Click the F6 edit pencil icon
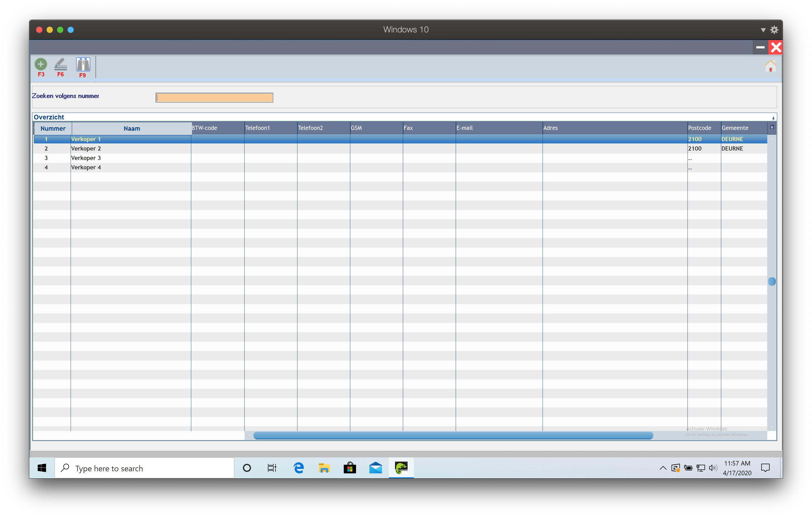The width and height of the screenshot is (812, 517). pyautogui.click(x=61, y=64)
